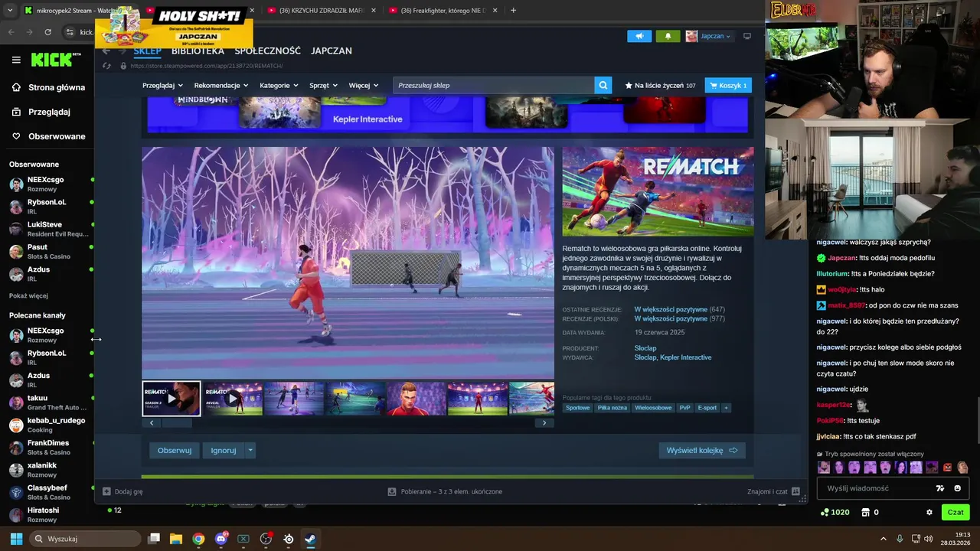Open Discord from Windows taskbar
This screenshot has height=551, width=980.
(x=221, y=539)
